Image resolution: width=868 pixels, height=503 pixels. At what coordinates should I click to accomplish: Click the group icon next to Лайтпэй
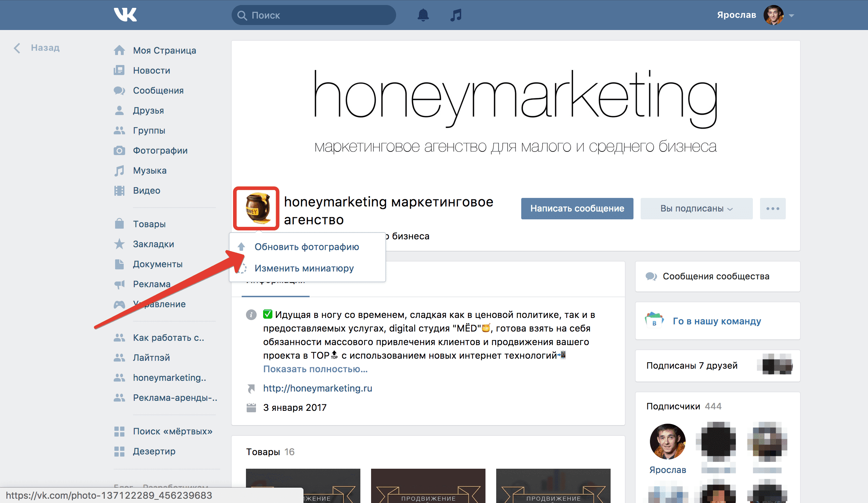pos(119,358)
